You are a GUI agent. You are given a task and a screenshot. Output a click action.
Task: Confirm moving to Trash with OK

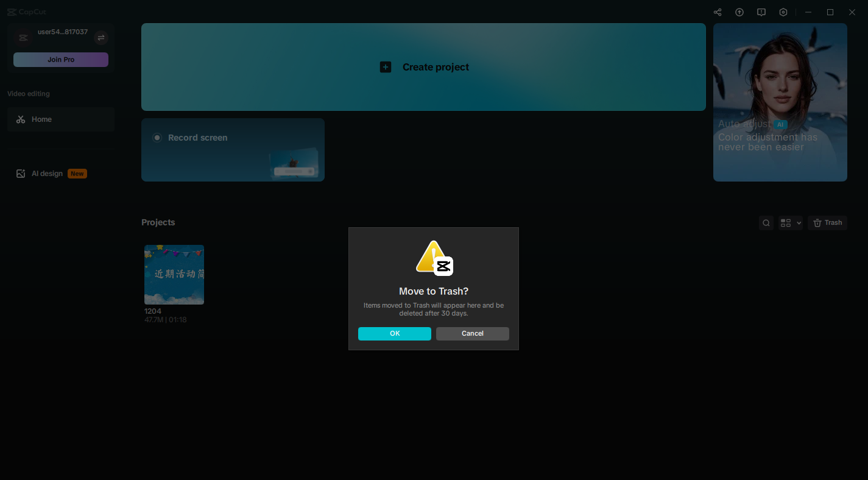pyautogui.click(x=395, y=334)
